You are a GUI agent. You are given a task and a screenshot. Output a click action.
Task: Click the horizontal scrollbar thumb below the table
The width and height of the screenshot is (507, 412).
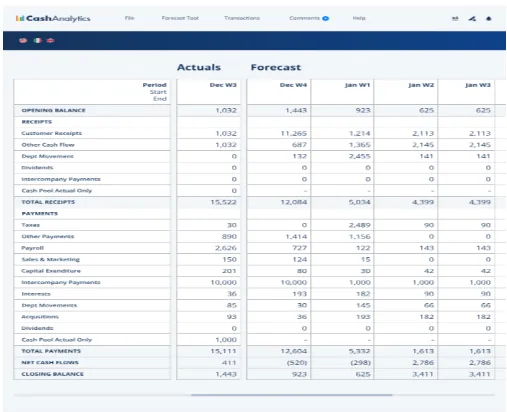point(292,395)
